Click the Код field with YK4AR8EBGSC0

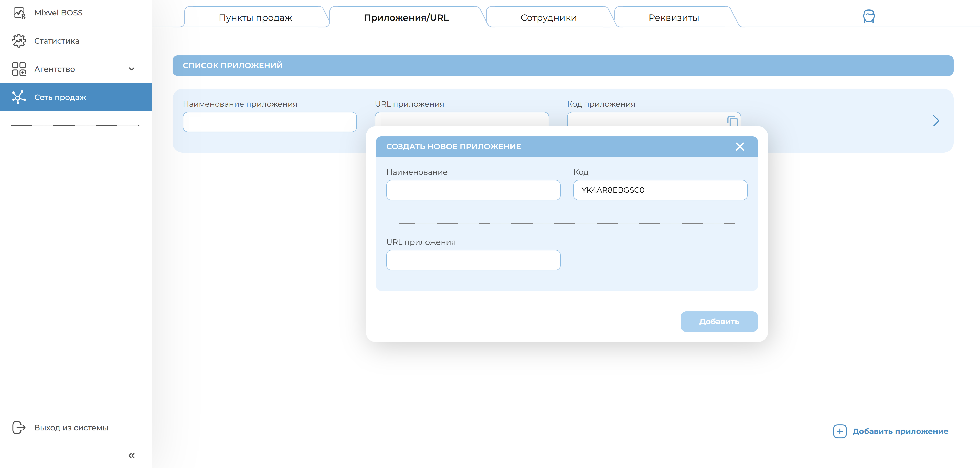(660, 190)
